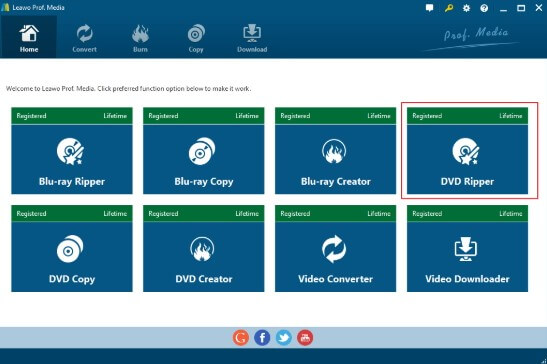This screenshot has height=364, width=547.
Task: Open the YouTube social icon
Action: coord(305,337)
